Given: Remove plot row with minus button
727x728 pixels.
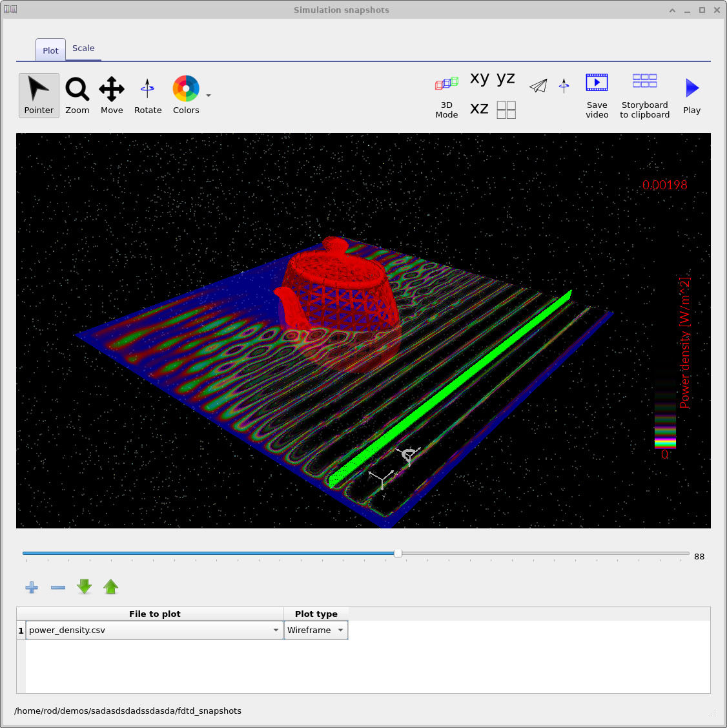Looking at the screenshot, I should [x=58, y=587].
